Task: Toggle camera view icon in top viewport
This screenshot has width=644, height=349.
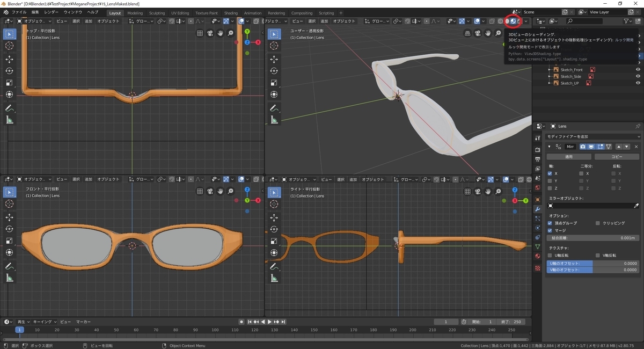Action: point(210,33)
